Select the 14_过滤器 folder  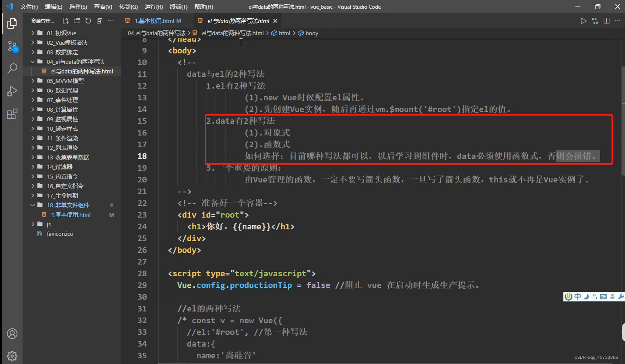coord(71,167)
